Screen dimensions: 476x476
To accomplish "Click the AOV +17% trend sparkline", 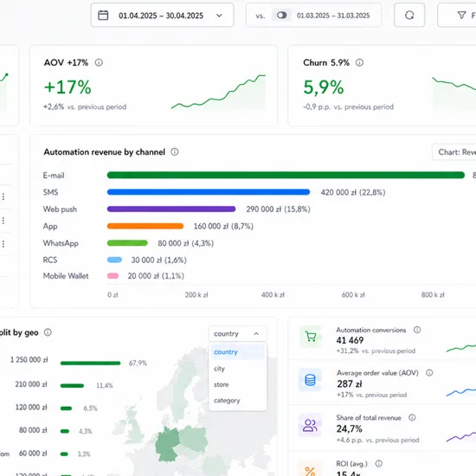I will point(218,92).
